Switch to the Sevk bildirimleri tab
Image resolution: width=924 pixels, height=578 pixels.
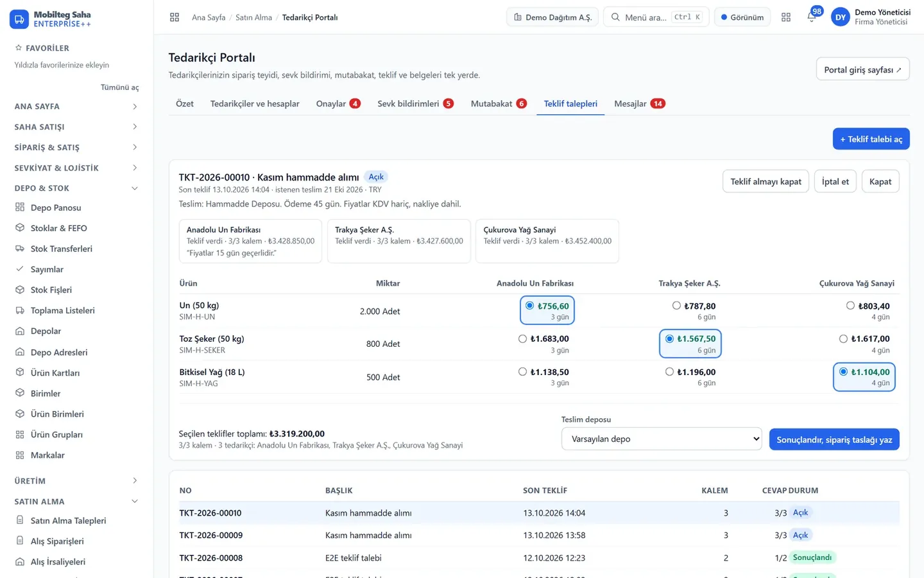pos(415,103)
